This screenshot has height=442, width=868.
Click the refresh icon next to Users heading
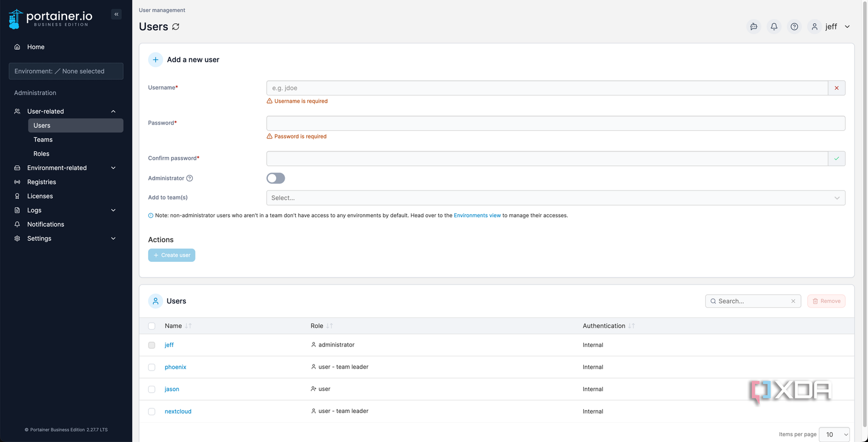[x=176, y=27]
